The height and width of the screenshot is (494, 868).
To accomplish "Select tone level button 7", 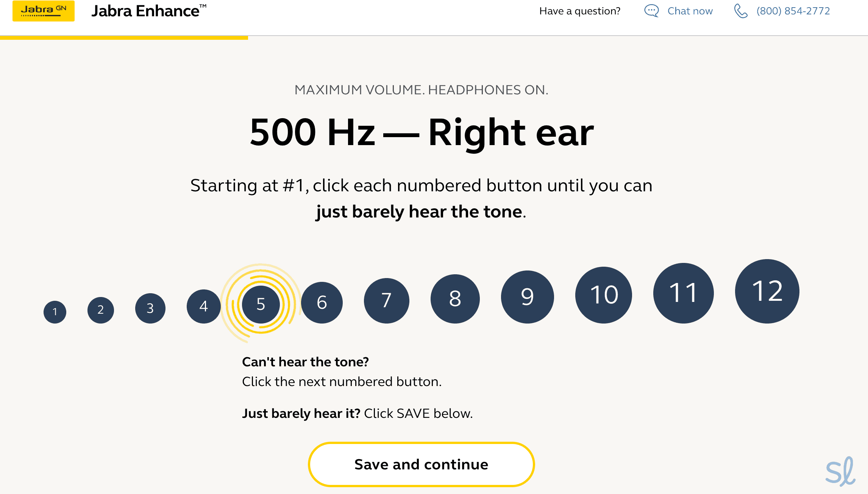I will (x=387, y=300).
